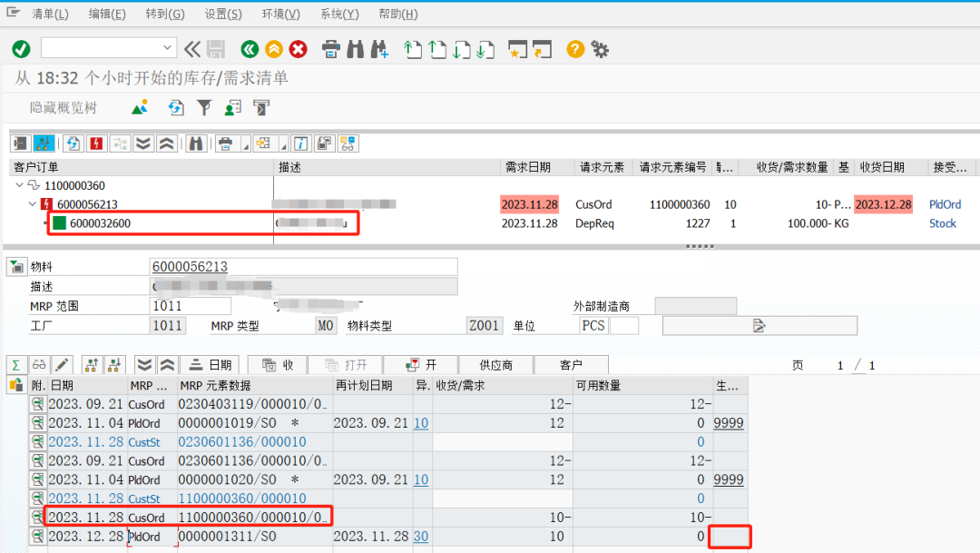This screenshot has height=553, width=980.
Task: Click the tree toolbar information i icon
Action: (300, 143)
